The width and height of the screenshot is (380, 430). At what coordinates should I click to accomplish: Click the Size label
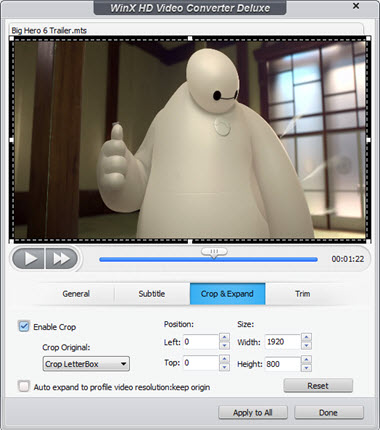pos(246,324)
